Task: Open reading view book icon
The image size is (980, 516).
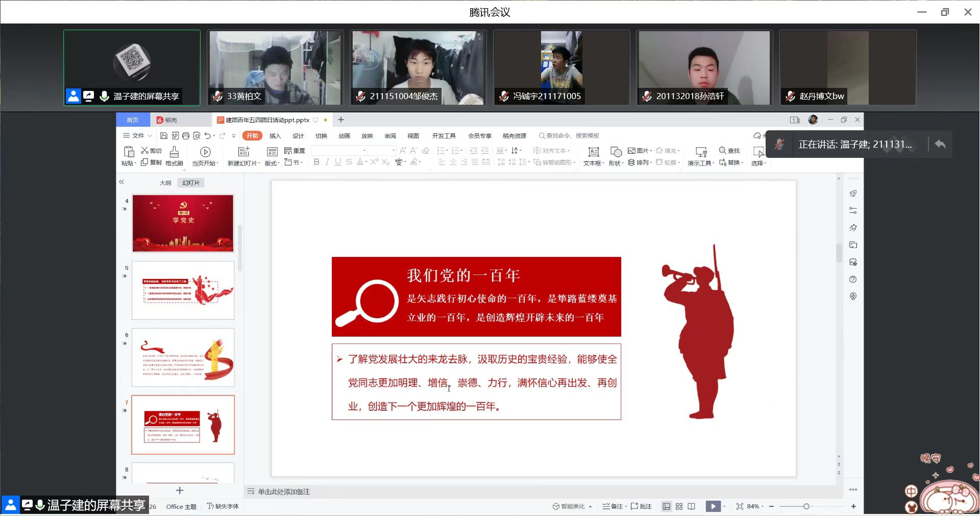Action: pos(691,506)
